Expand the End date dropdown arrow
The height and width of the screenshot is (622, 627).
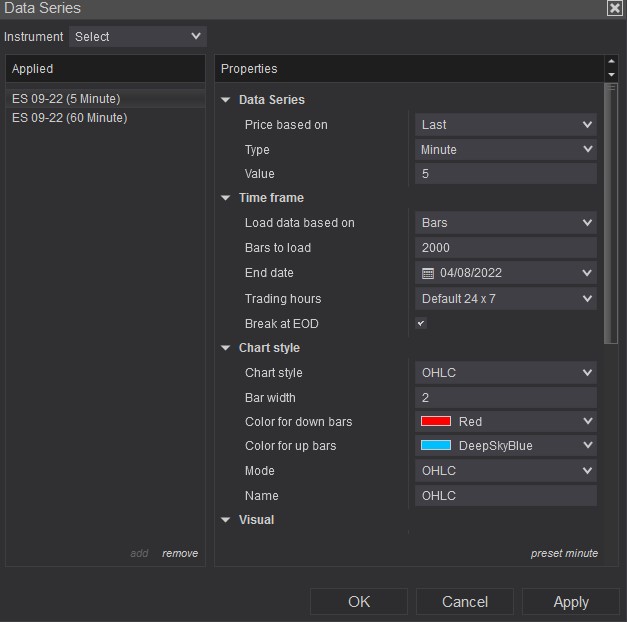pyautogui.click(x=587, y=273)
